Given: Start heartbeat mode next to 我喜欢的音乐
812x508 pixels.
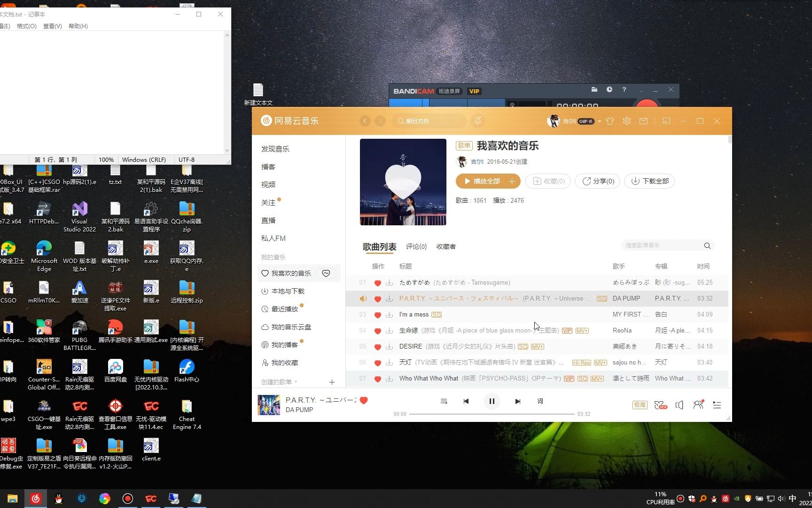Looking at the screenshot, I should click(x=326, y=273).
